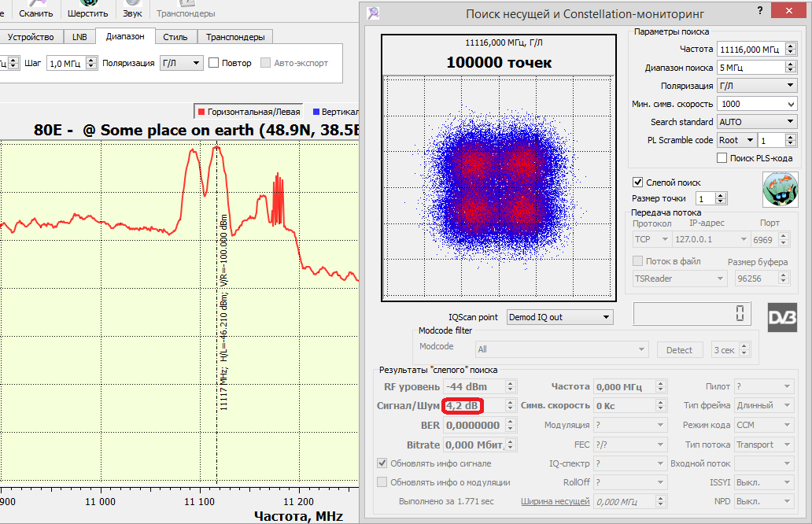Adjust the Диапазон поиска 5 МГц stepper
Viewport: 812px width, 524px height.
790,68
